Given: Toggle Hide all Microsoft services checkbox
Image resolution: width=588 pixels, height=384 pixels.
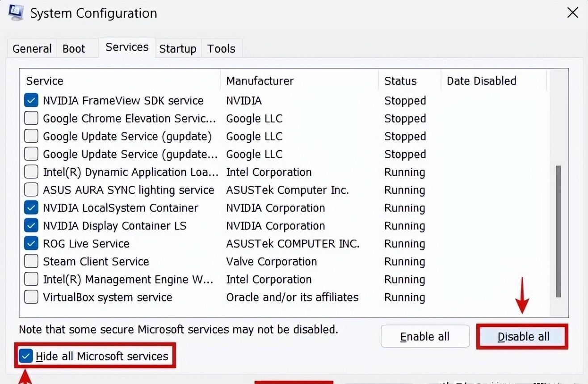Looking at the screenshot, I should [x=26, y=356].
